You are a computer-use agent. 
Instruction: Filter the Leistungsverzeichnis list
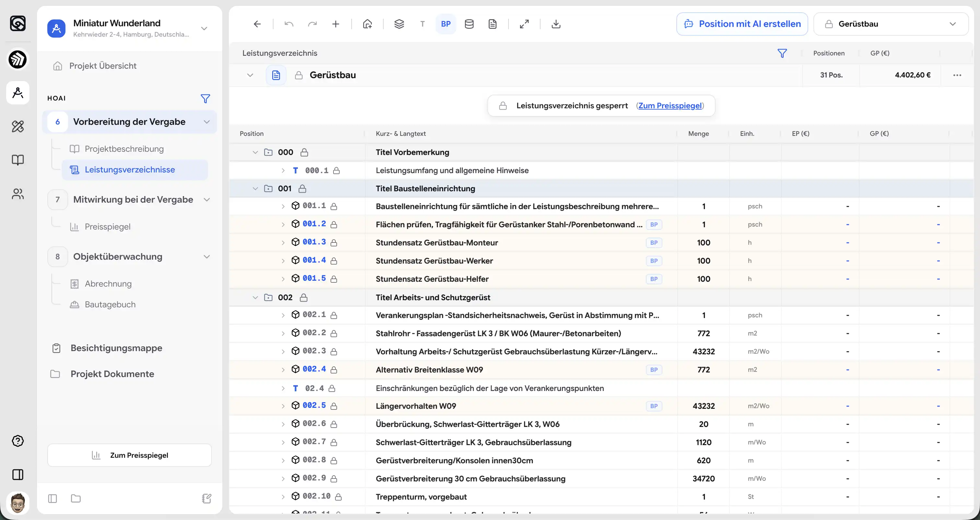pos(782,53)
